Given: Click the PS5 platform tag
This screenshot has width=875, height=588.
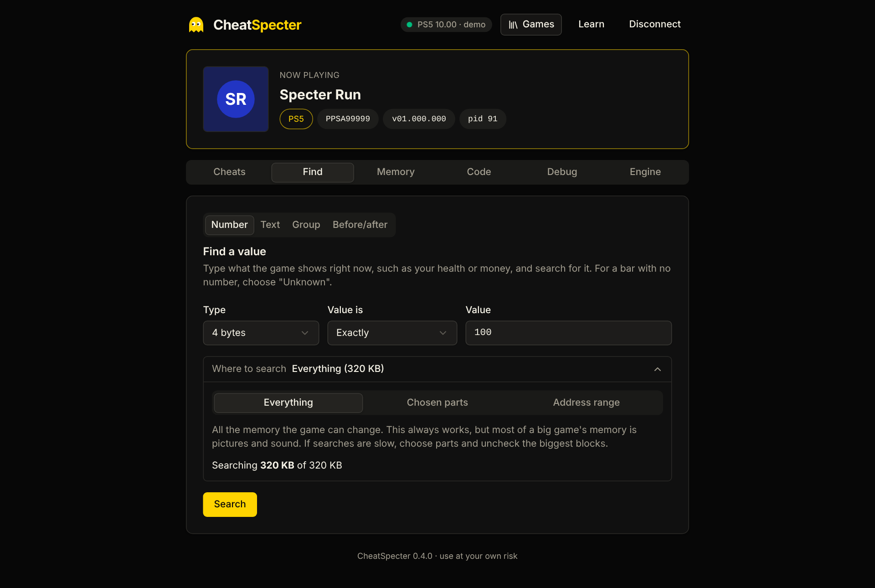Looking at the screenshot, I should tap(296, 119).
